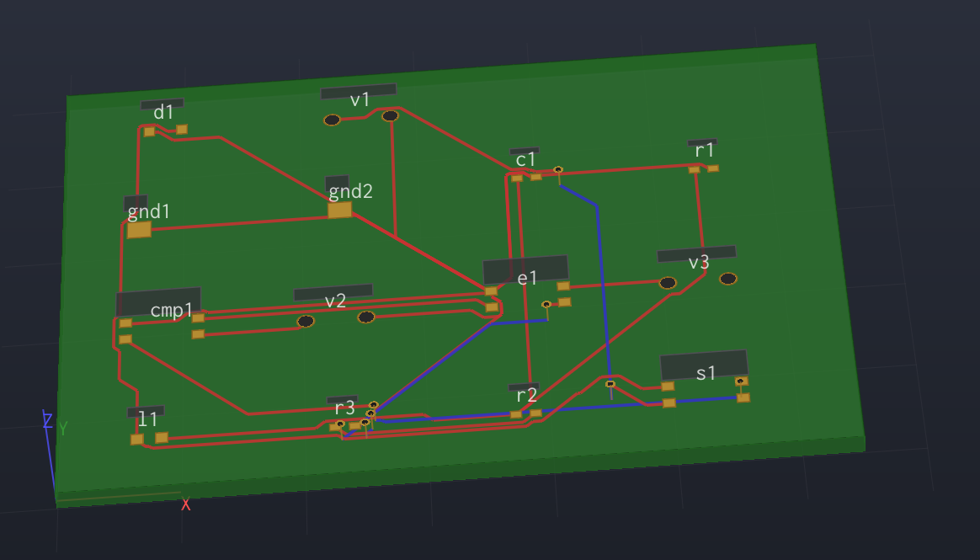Select the e1 component footprint

coord(524,271)
